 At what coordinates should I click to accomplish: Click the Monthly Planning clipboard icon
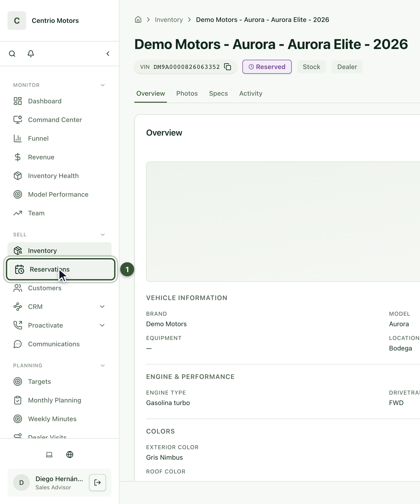[18, 400]
